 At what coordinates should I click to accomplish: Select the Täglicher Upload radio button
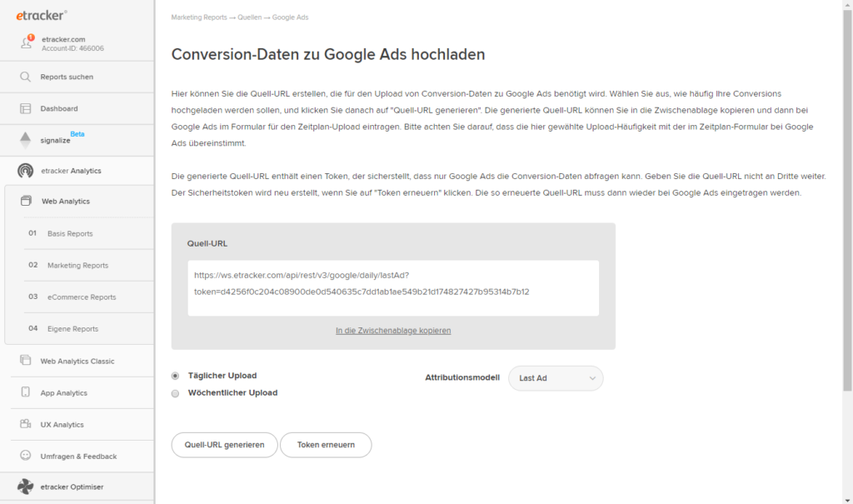click(175, 376)
